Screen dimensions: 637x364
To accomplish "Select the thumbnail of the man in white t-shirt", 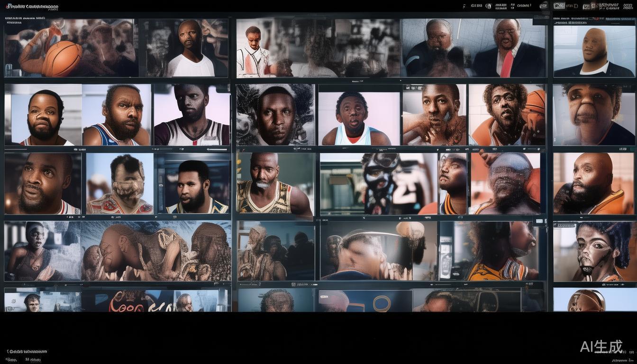I will (188, 48).
